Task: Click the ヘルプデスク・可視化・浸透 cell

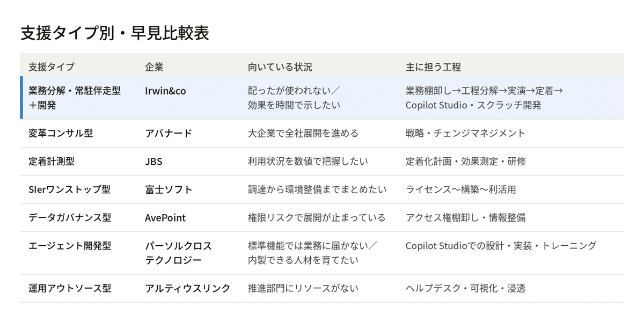Action: pyautogui.click(x=465, y=288)
